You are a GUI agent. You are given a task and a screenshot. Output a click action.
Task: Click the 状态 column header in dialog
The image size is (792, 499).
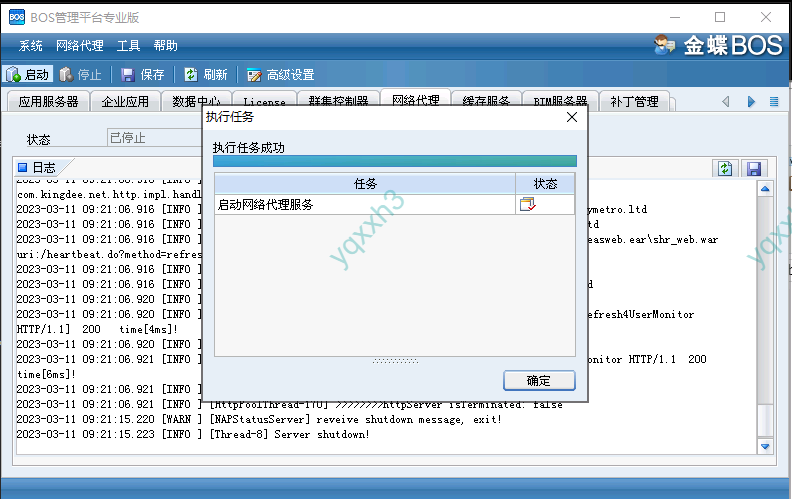coord(545,184)
